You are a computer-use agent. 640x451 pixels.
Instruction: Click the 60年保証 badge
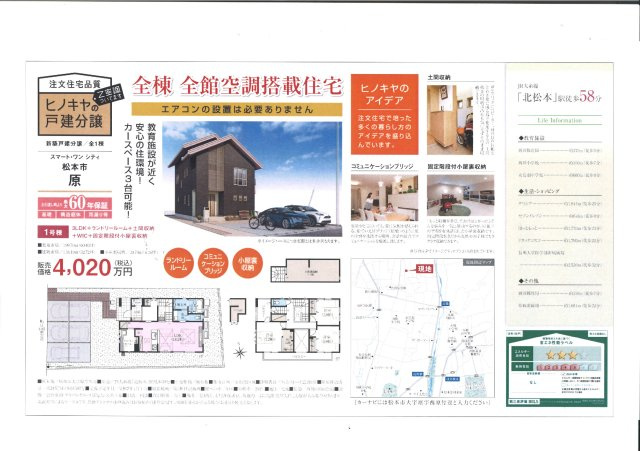pyautogui.click(x=75, y=207)
